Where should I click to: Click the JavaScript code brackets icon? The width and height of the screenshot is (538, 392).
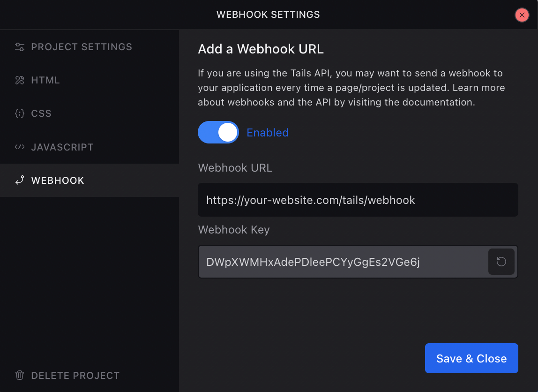pyautogui.click(x=20, y=147)
